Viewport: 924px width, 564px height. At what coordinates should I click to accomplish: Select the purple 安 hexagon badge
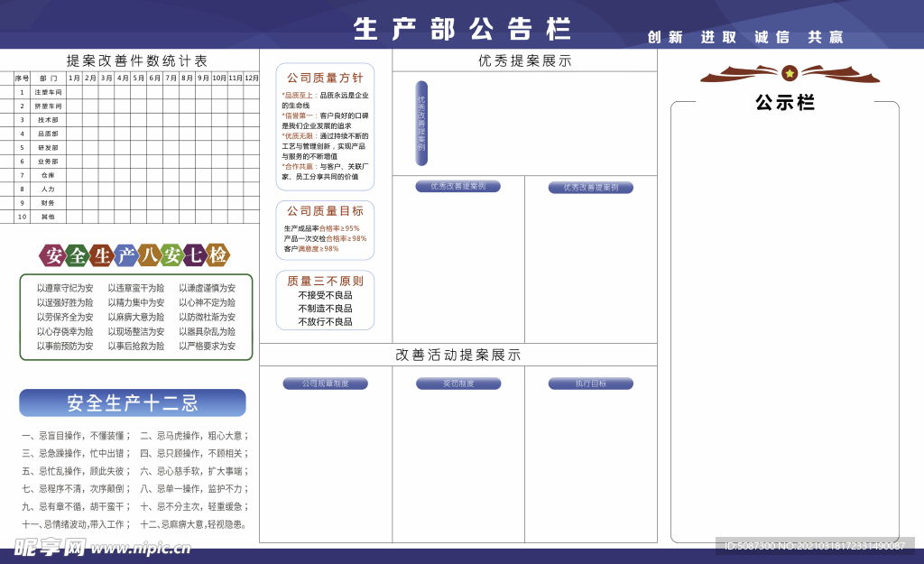coord(54,255)
